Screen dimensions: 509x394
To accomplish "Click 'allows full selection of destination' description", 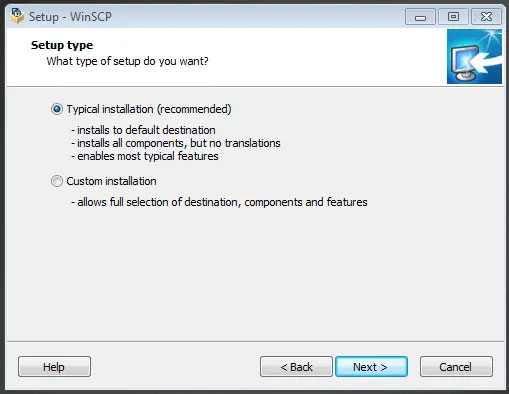I will pyautogui.click(x=219, y=202).
